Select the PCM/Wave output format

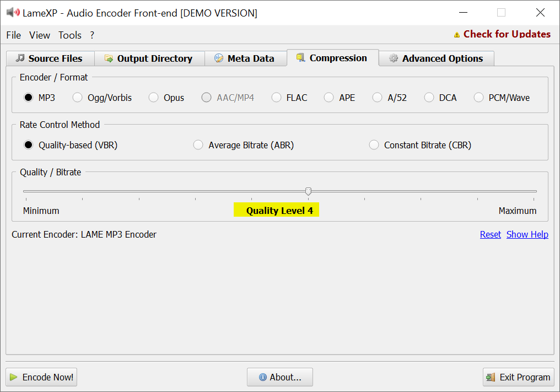click(479, 98)
